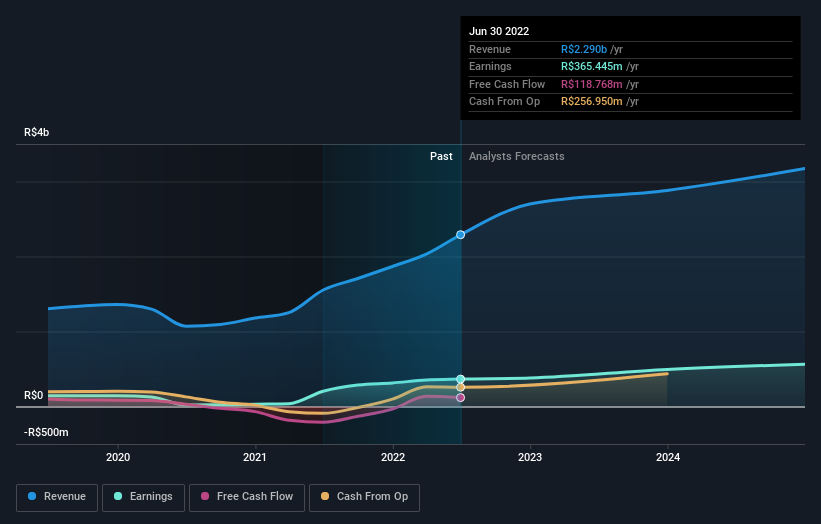Click the Analysts Forecasts label

coord(517,157)
